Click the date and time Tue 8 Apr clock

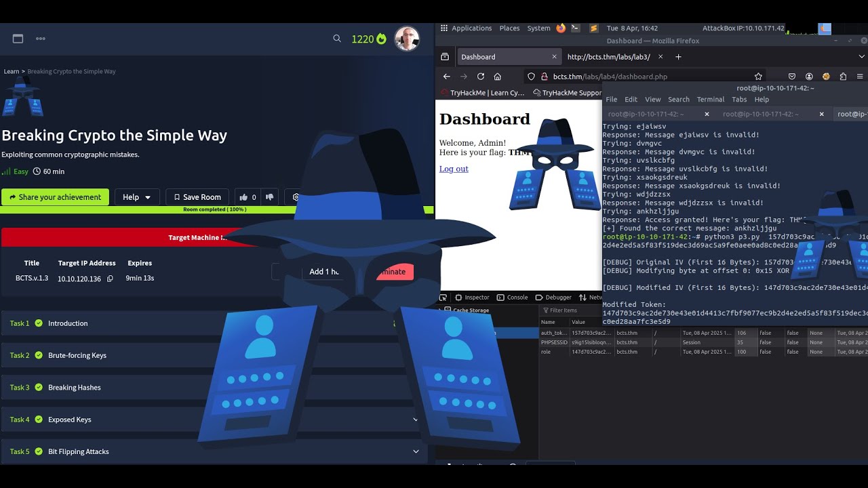tap(632, 28)
